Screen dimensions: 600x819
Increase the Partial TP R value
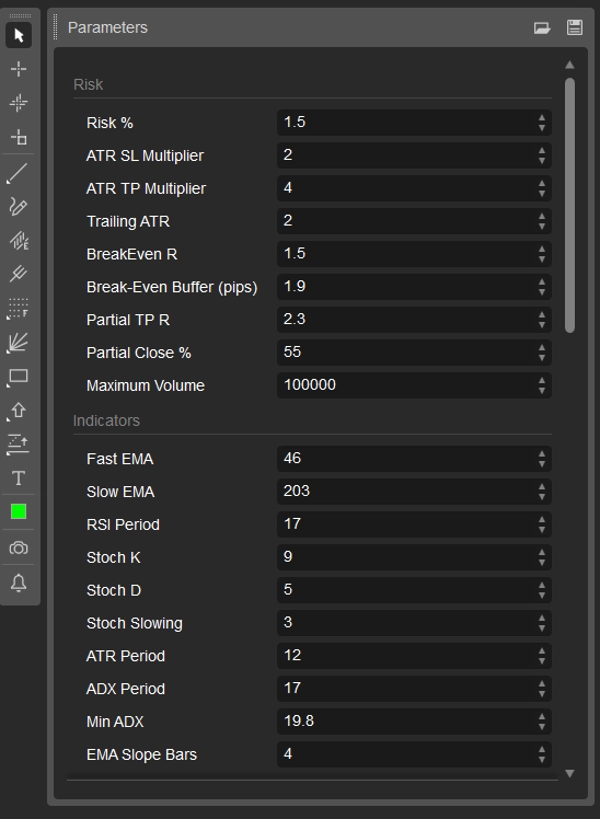point(542,315)
